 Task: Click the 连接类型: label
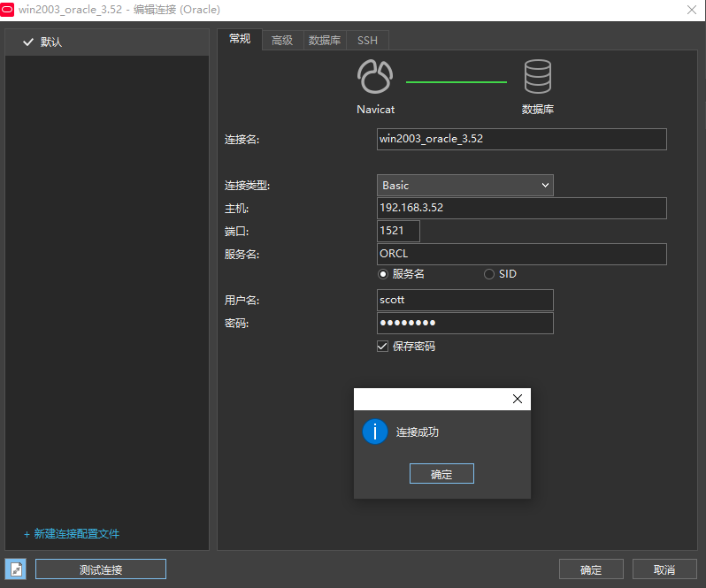[x=247, y=186]
